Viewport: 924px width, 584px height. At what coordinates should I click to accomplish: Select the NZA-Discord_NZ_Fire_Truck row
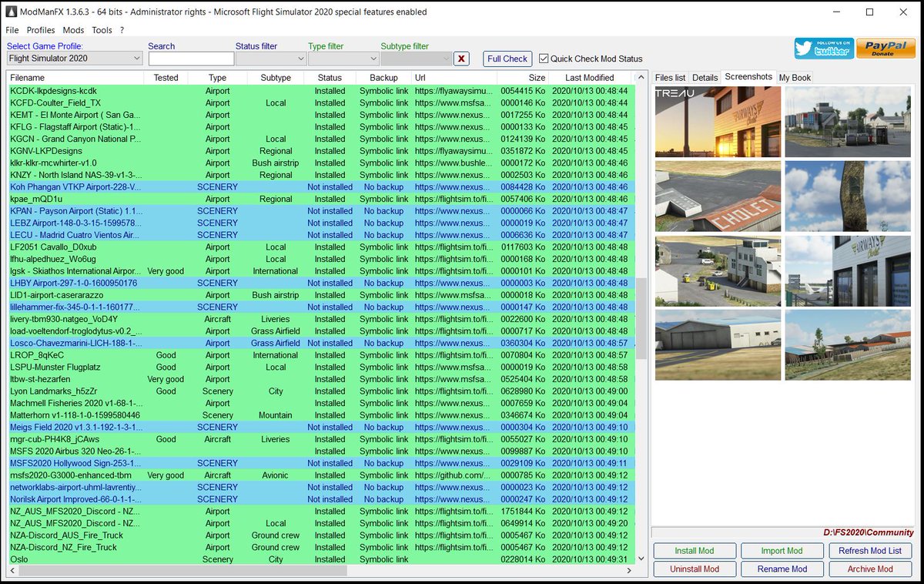[x=320, y=547]
